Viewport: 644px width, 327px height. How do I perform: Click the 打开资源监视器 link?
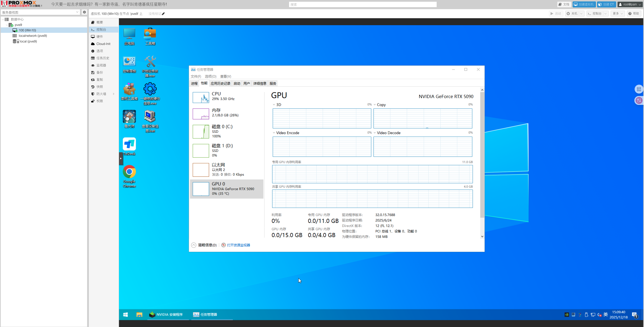click(238, 245)
